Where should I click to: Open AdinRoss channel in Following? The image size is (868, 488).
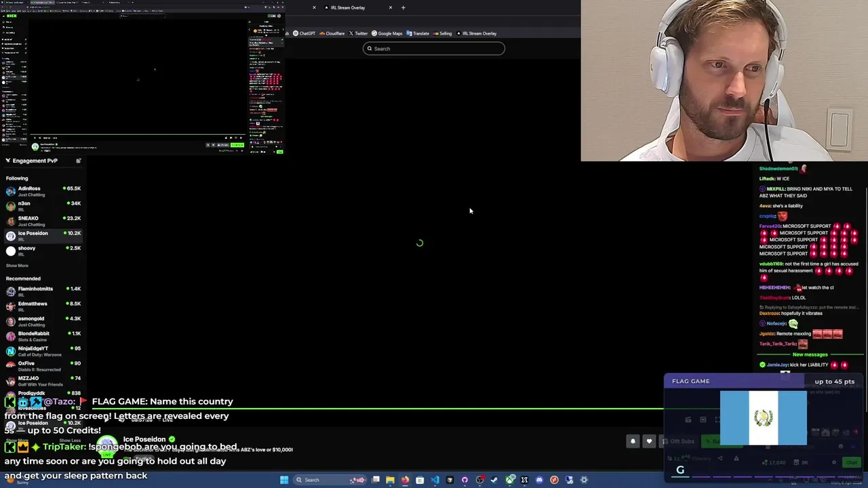coord(43,191)
